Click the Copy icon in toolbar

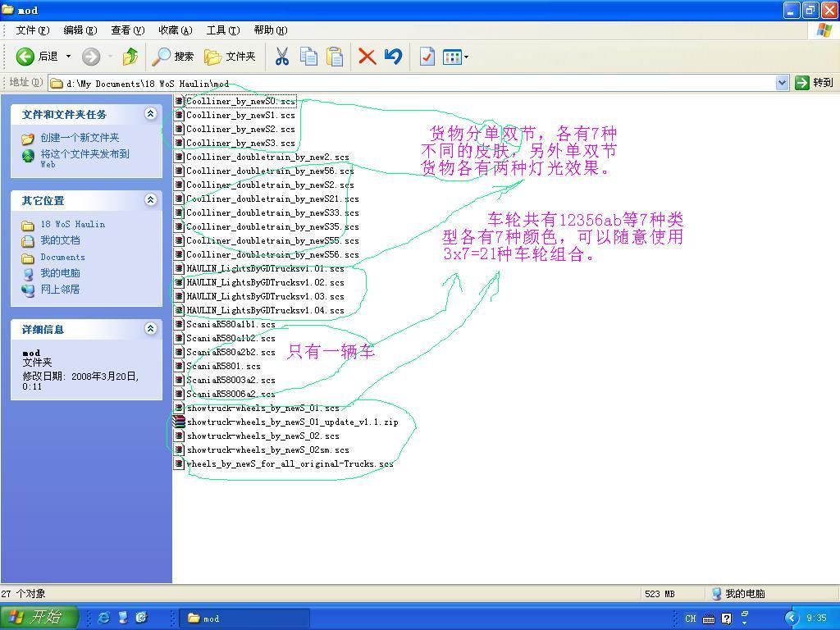(x=308, y=57)
